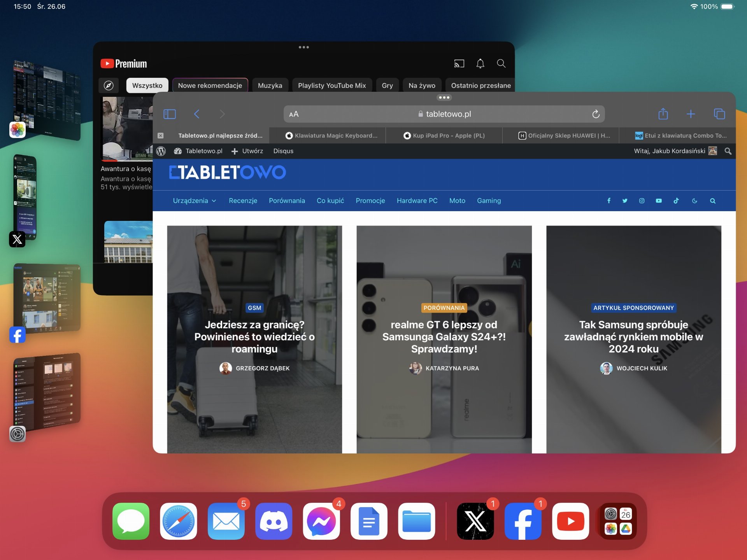Open Discord from the dock
Image resolution: width=747 pixels, height=560 pixels.
[274, 521]
